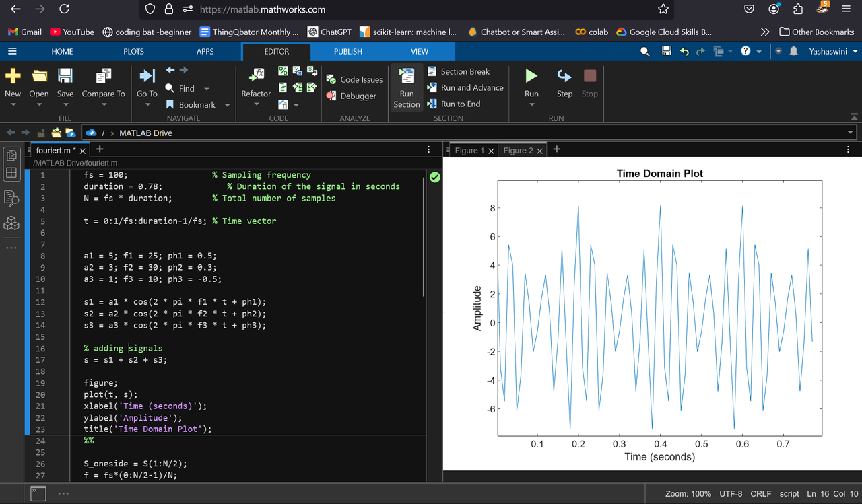Expand the Run dropdown arrow

[531, 104]
